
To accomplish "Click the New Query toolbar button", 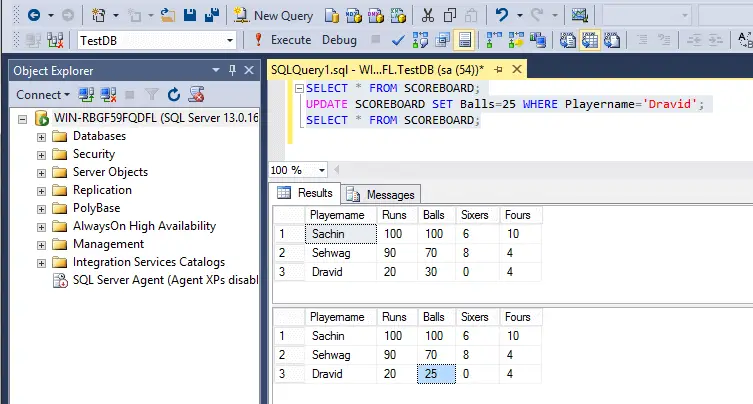I will click(273, 16).
